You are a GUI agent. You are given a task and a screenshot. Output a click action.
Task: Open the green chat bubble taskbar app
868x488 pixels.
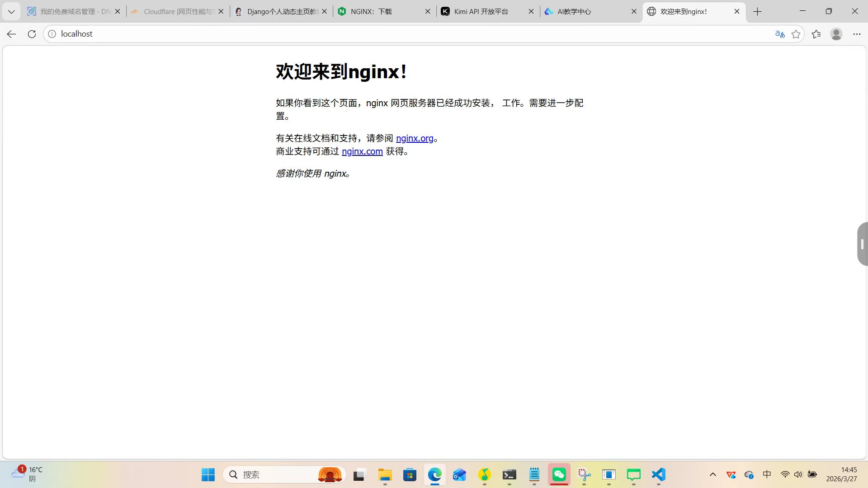(634, 474)
